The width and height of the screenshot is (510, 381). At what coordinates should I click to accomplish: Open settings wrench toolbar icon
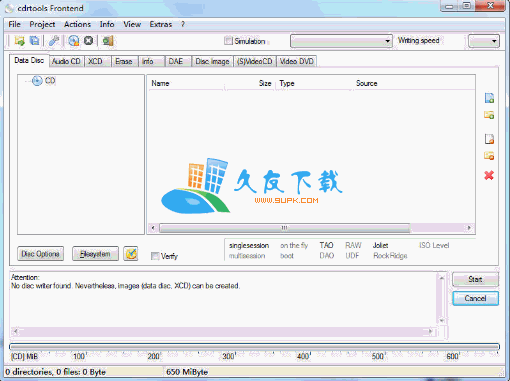point(54,41)
